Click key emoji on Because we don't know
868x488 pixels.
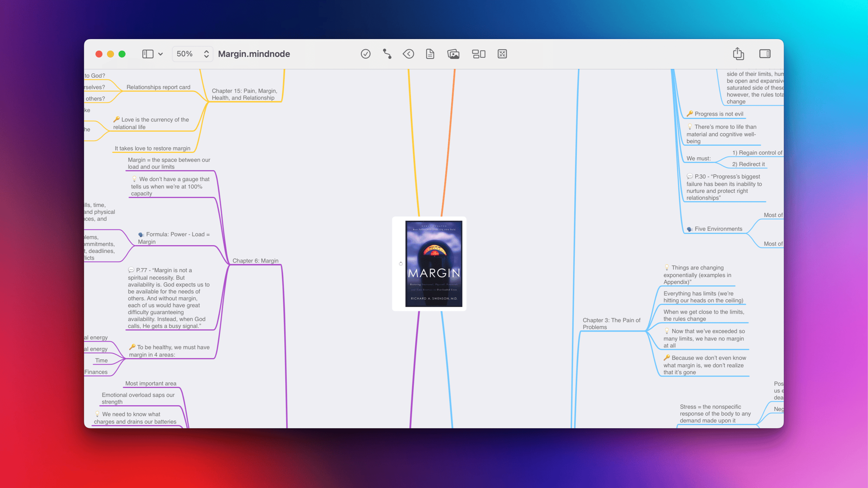tap(667, 357)
